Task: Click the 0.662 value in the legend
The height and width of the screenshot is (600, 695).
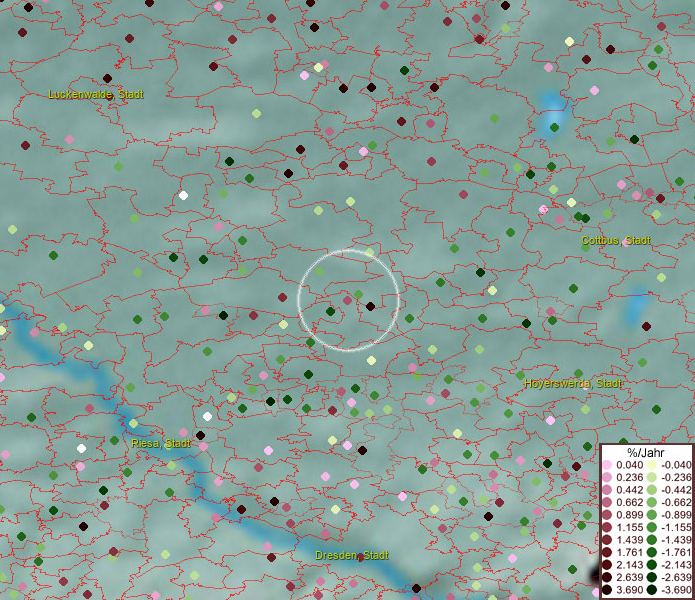Action: coord(629,503)
